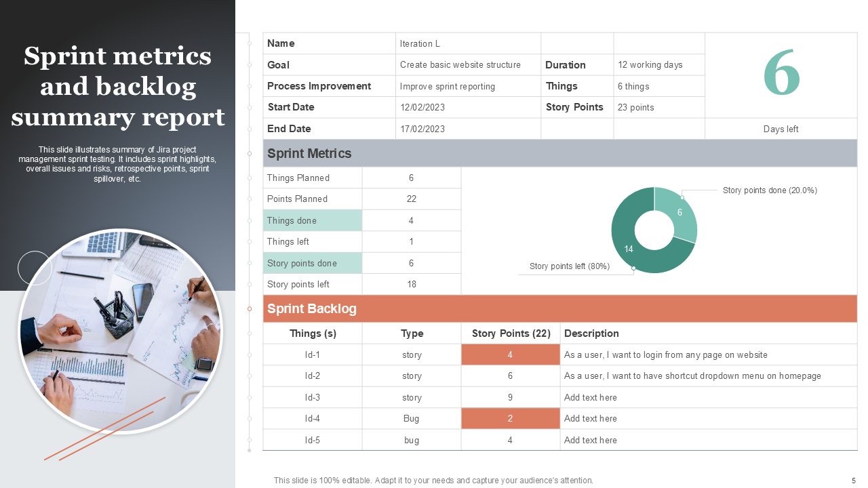This screenshot has width=868, height=488.
Task: Select the highlighted "Story points done" cell
Action: pos(313,263)
